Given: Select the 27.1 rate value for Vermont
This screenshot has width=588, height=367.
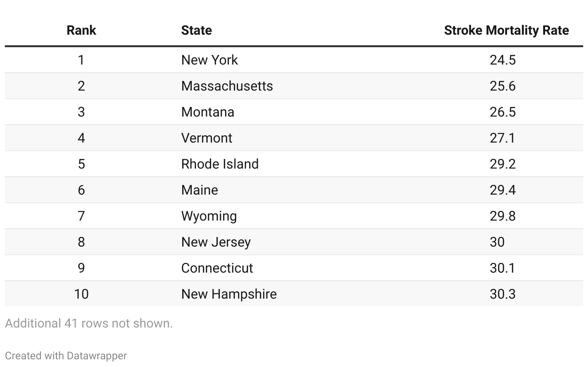Looking at the screenshot, I should pos(502,138).
